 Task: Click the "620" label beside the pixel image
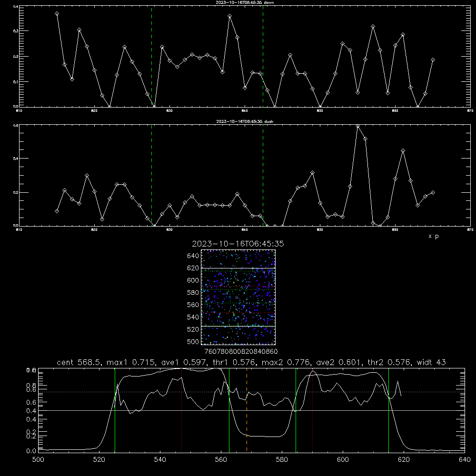[193, 268]
